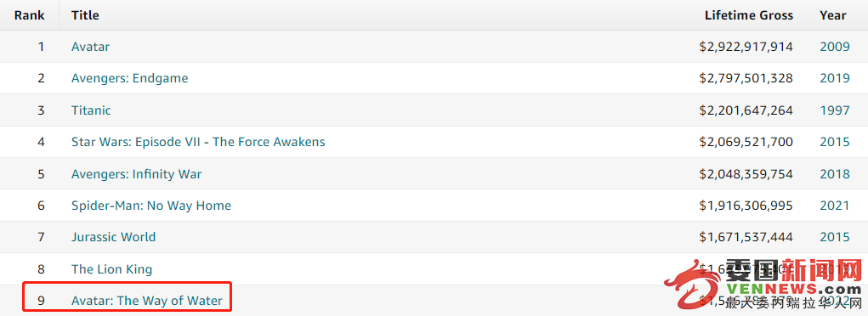868x316 pixels.
Task: Open the 1997 year link
Action: pyautogui.click(x=835, y=110)
